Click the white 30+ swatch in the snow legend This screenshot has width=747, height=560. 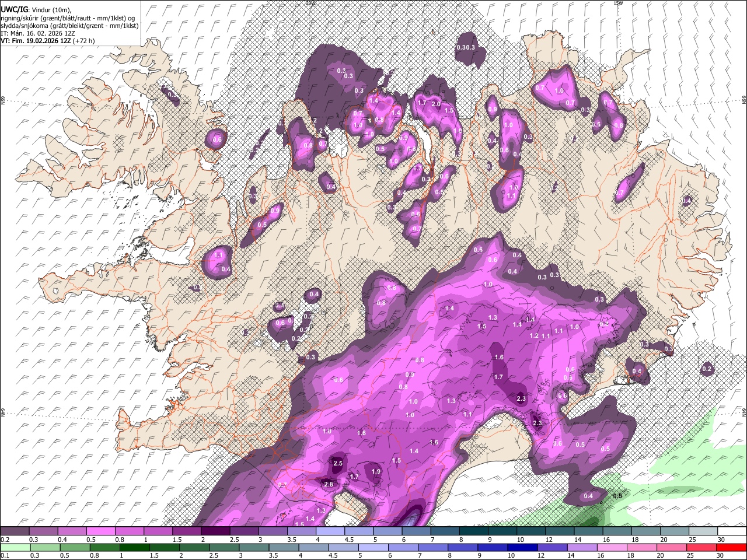tap(732, 531)
